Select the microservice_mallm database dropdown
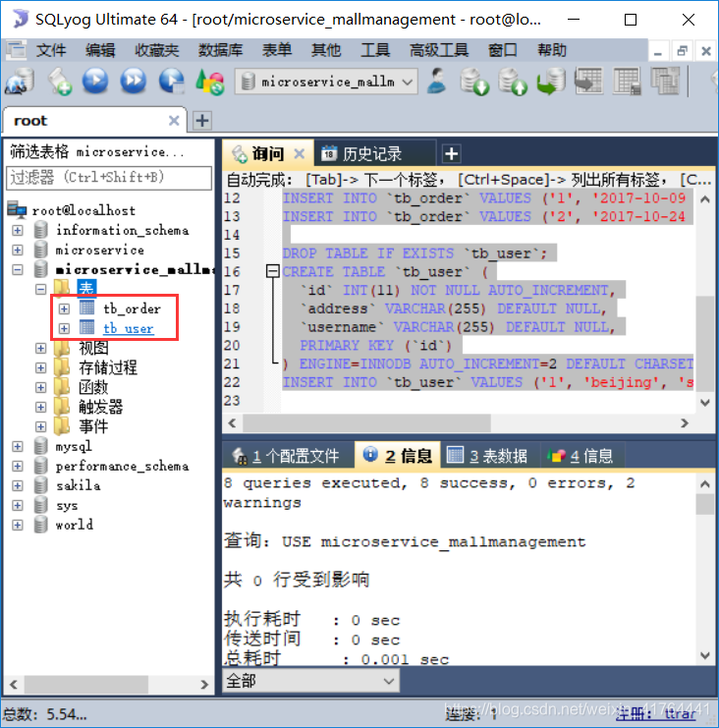Viewport: 719px width, 728px height. pyautogui.click(x=326, y=82)
